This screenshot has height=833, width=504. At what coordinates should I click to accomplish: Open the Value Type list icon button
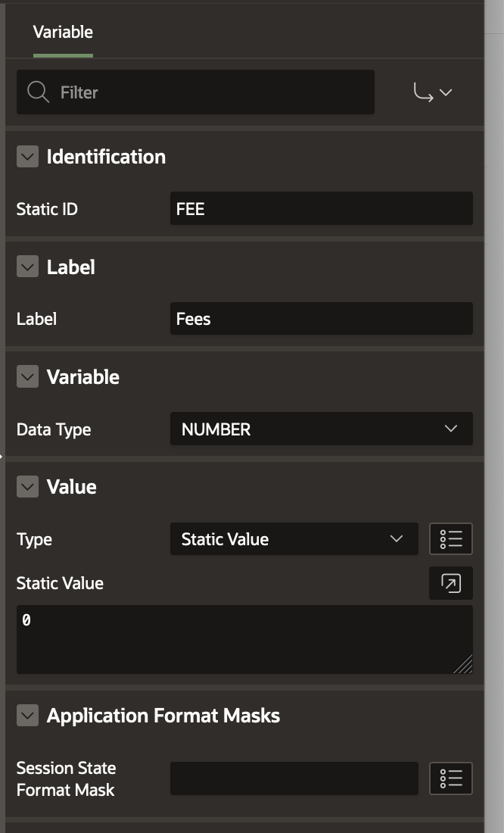[451, 539]
